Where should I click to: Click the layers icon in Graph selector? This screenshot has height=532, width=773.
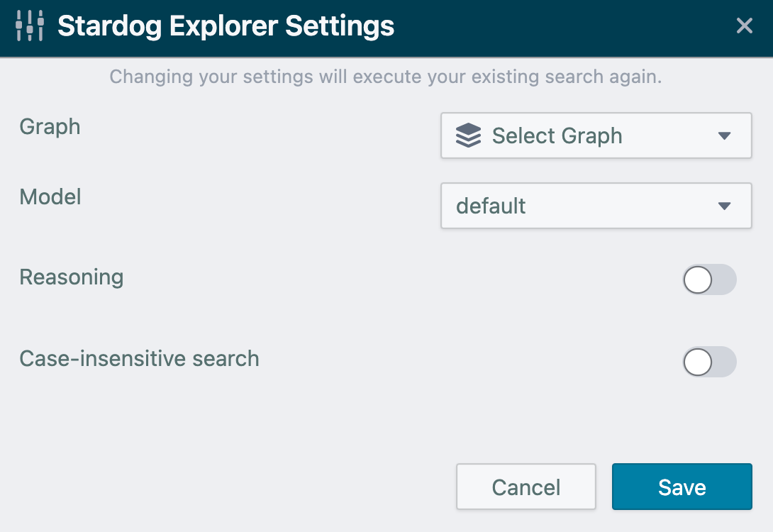pos(468,135)
